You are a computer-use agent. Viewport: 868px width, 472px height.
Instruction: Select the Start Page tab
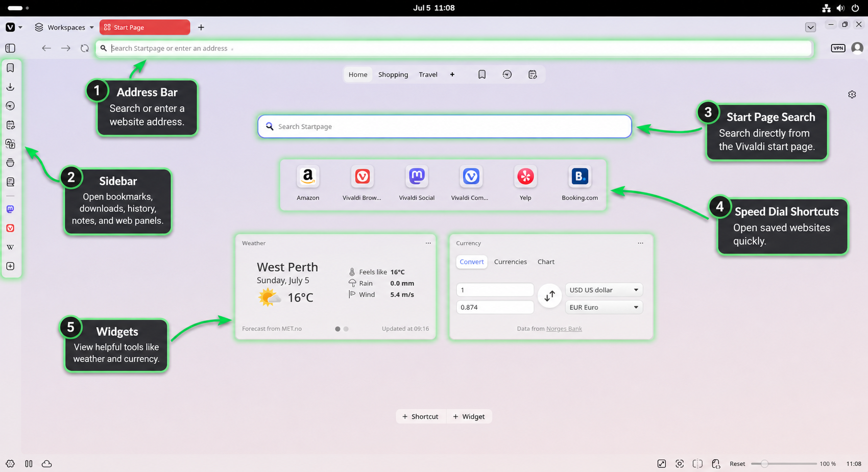145,28
